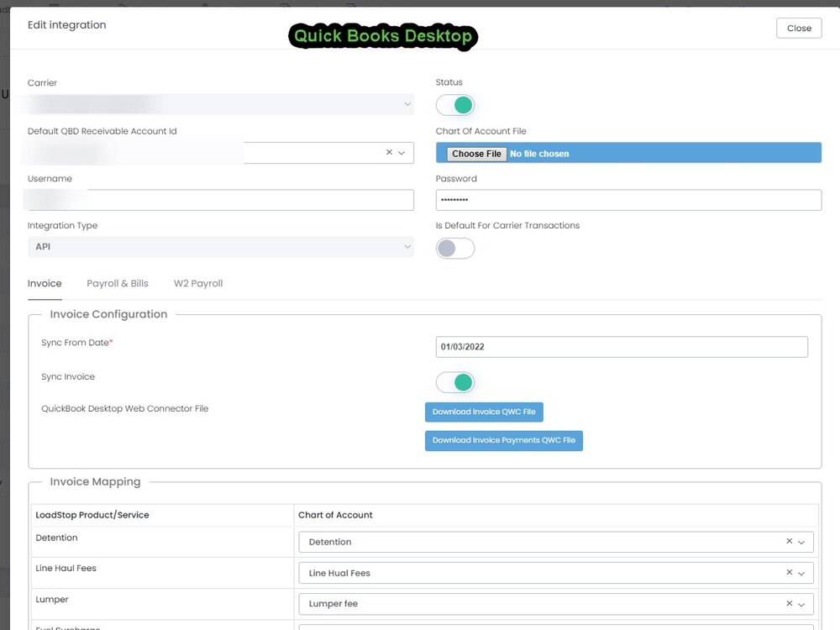This screenshot has height=630, width=840.
Task: Click the Username input field
Action: (x=220, y=200)
